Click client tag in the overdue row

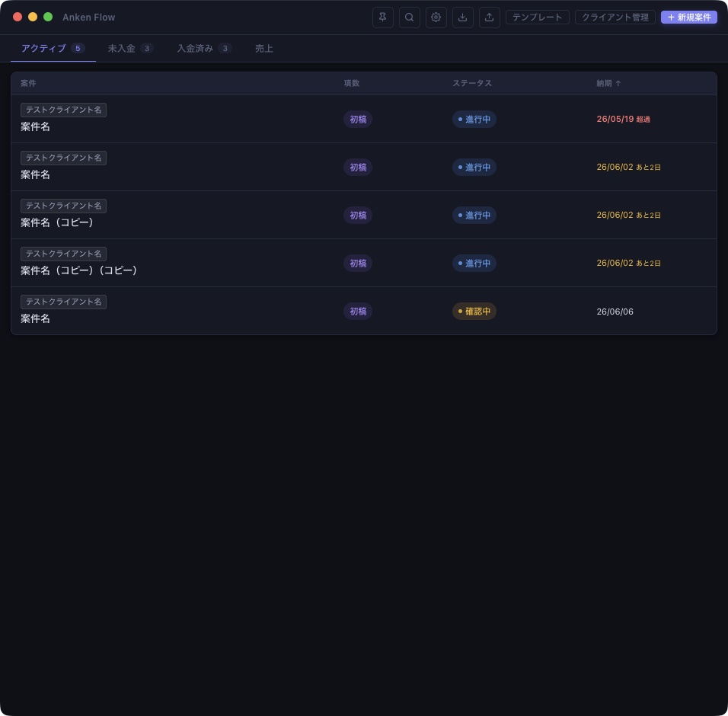(x=64, y=110)
